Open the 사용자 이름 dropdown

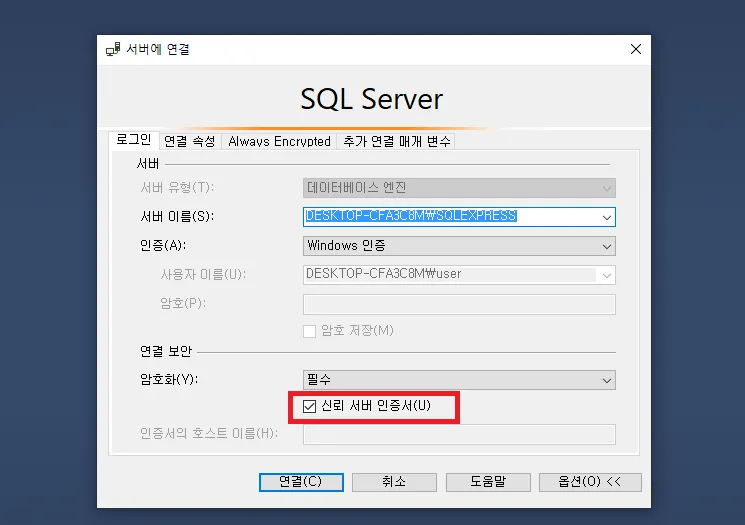607,275
